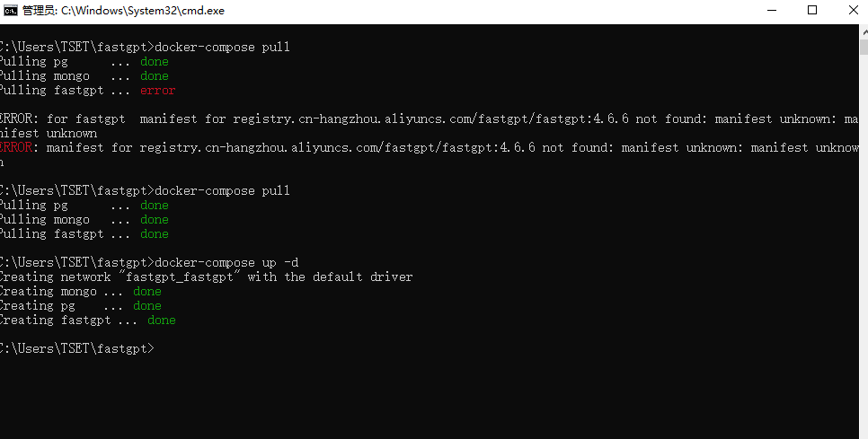This screenshot has height=439, width=868.
Task: Click 'Pulling fastgpt' on the error line
Action: click(x=50, y=91)
